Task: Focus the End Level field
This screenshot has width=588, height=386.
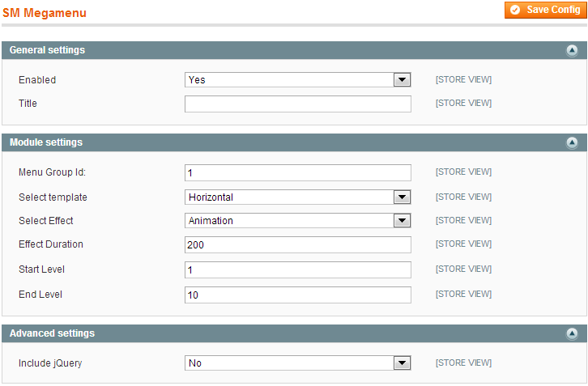Action: 298,295
